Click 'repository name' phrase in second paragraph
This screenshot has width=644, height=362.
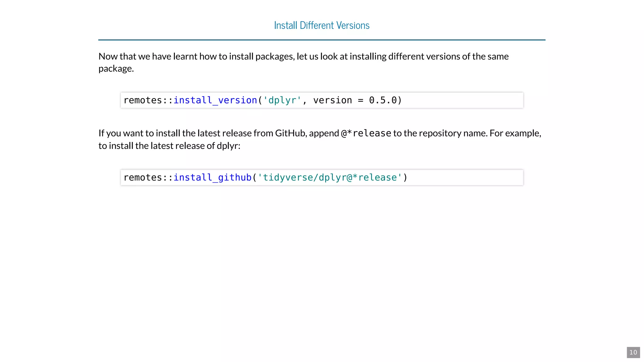453,133
